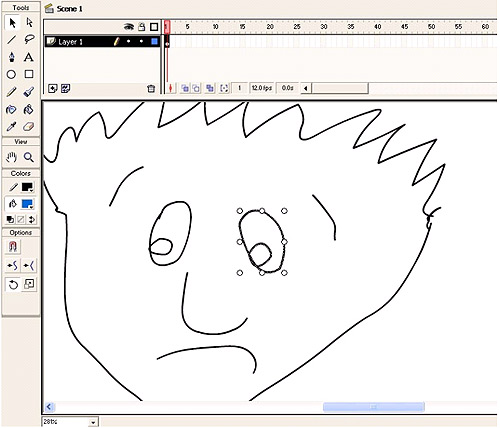Select the Subselection arrow tool
The width and height of the screenshot is (500, 428).
(x=29, y=23)
